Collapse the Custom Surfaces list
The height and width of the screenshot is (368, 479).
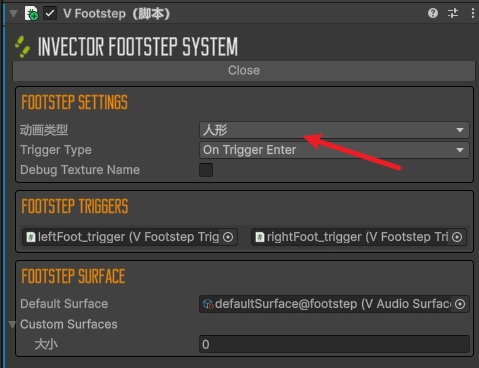click(x=12, y=324)
